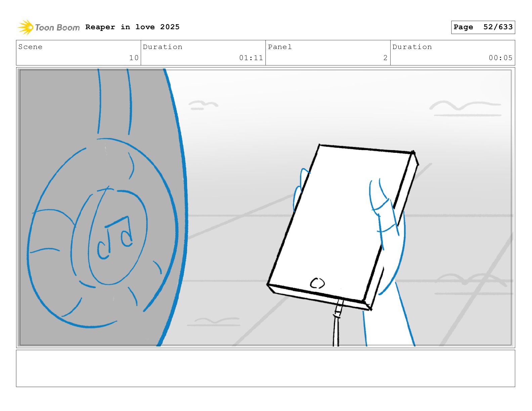532x411 pixels.
Task: Click the 'Page 52/633' box
Action: pos(483,27)
